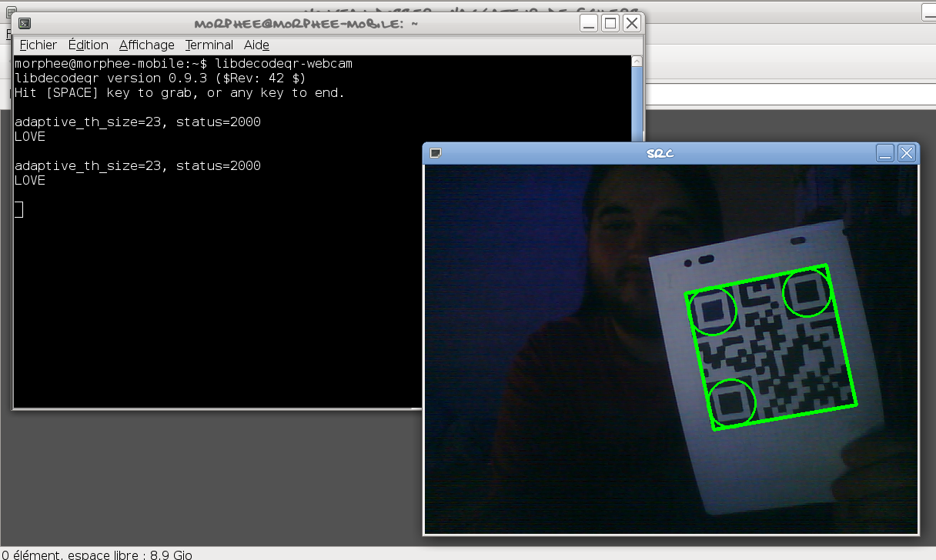Open the Terminal menu

point(209,45)
